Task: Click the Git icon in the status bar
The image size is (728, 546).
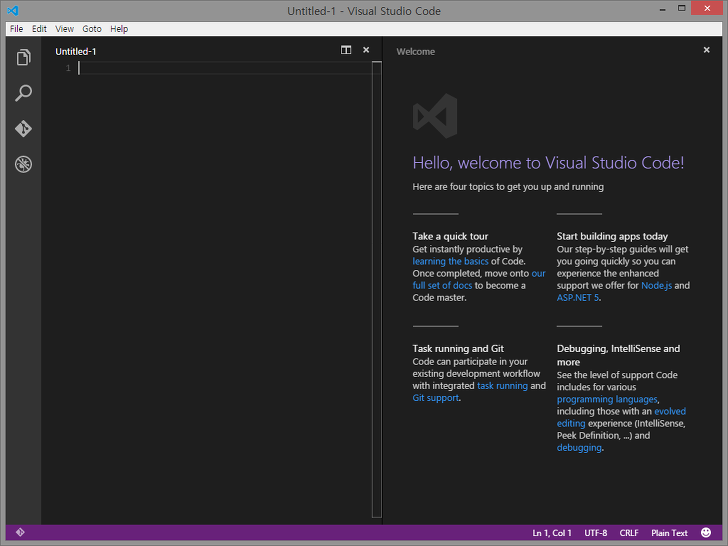Action: click(20, 532)
